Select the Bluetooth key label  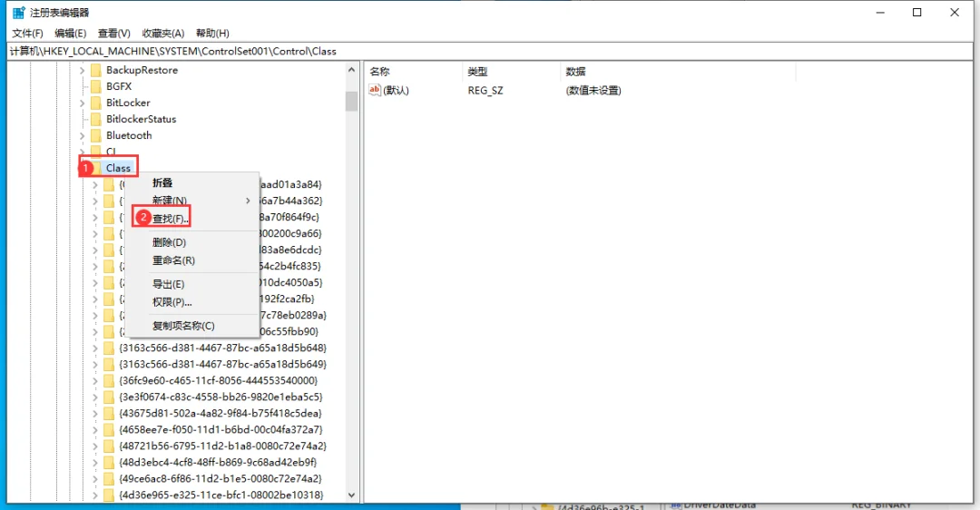click(x=129, y=135)
